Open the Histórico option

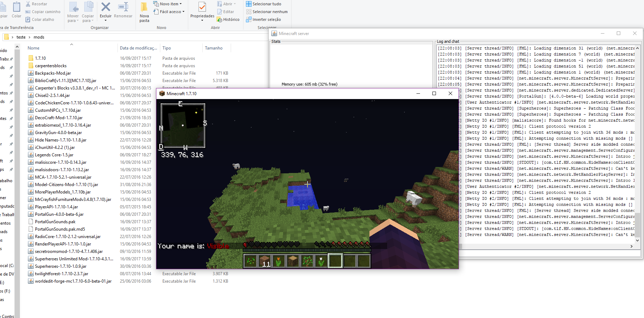click(228, 19)
